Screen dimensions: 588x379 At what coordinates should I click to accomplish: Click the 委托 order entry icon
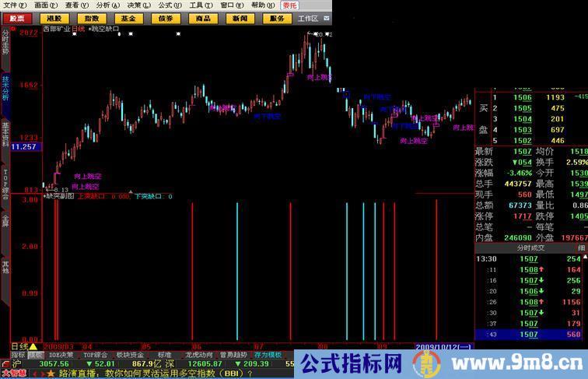coord(289,5)
